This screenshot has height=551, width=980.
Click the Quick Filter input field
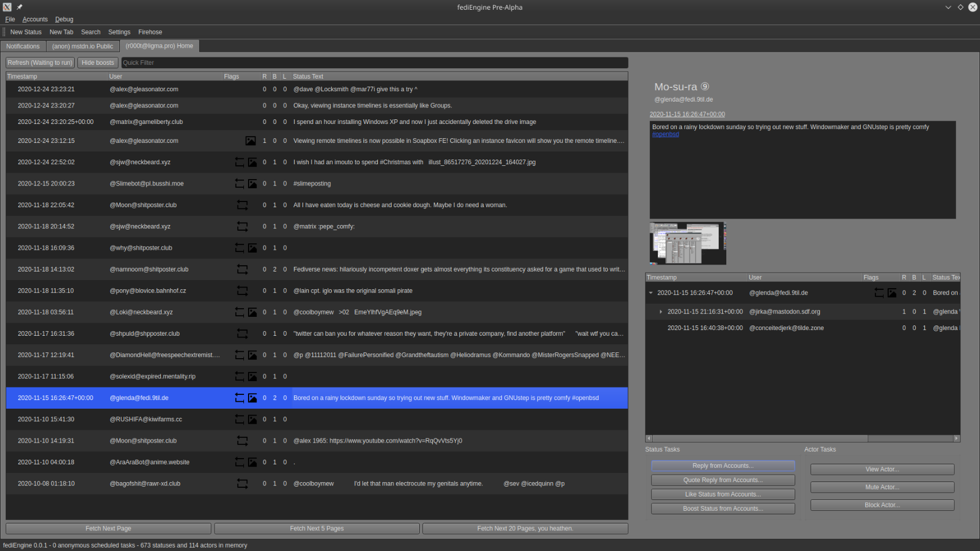pyautogui.click(x=374, y=63)
